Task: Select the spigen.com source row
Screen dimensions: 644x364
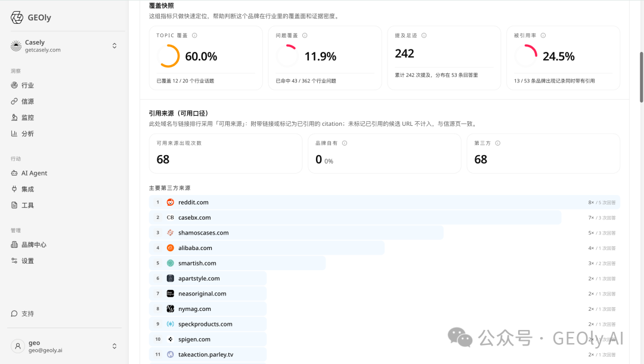Action: (385, 339)
